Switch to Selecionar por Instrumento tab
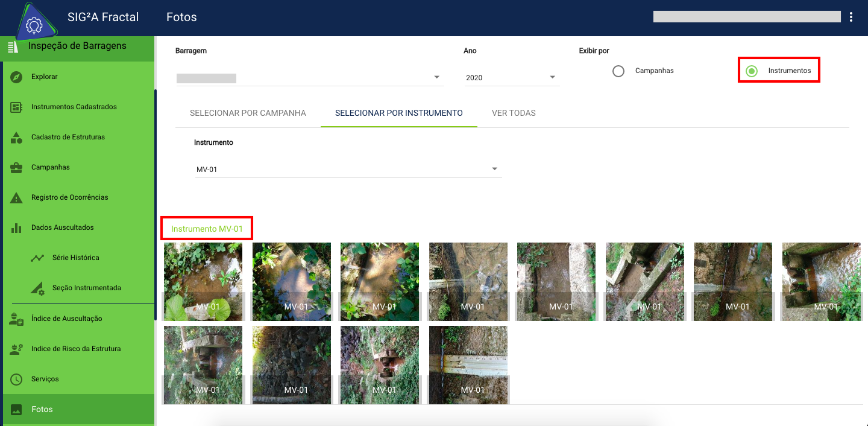 click(399, 113)
